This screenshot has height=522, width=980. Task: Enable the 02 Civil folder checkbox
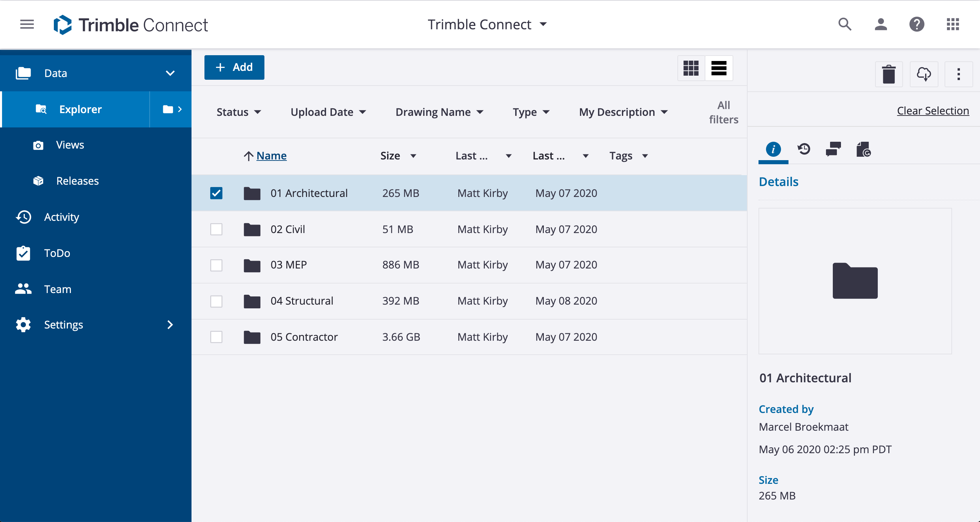click(x=216, y=229)
